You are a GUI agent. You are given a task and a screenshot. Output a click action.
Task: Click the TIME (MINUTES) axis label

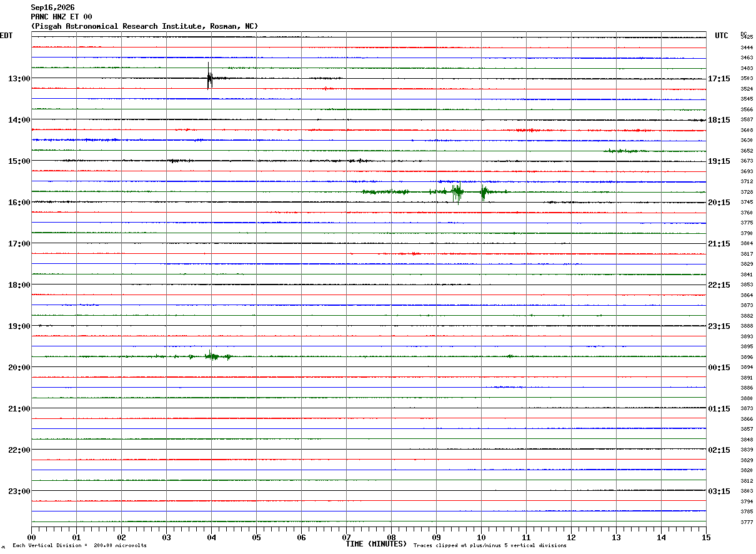376,544
